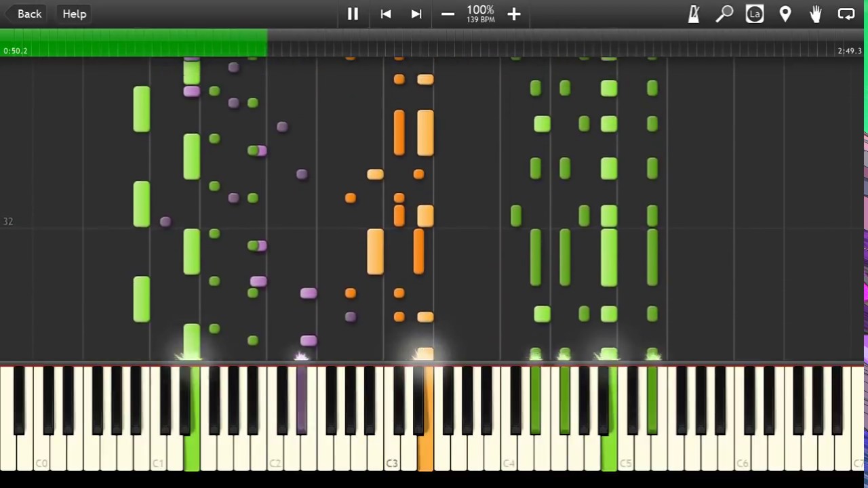Decrease playback speed with minus
The image size is (868, 488).
[x=448, y=14]
